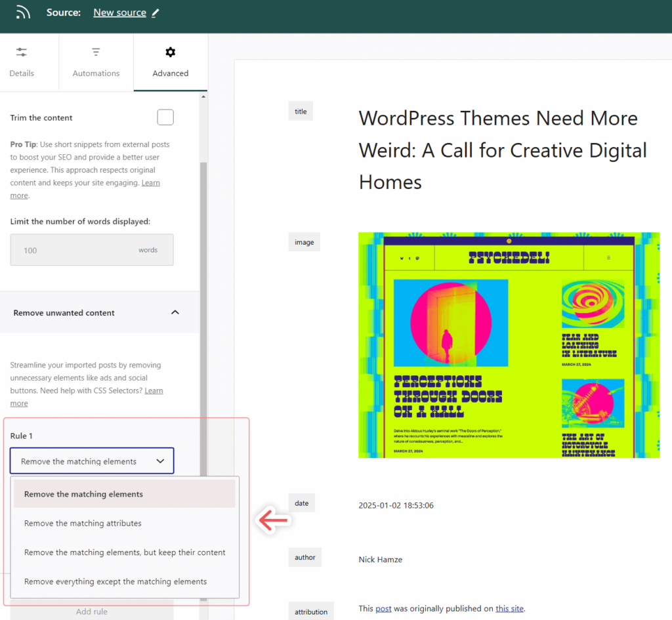Image resolution: width=672 pixels, height=620 pixels.
Task: Click the word limit input showing 100
Action: tap(91, 249)
